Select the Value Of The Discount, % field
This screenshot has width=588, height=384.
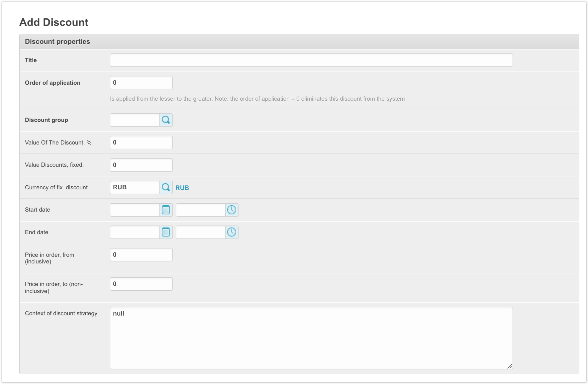[141, 143]
